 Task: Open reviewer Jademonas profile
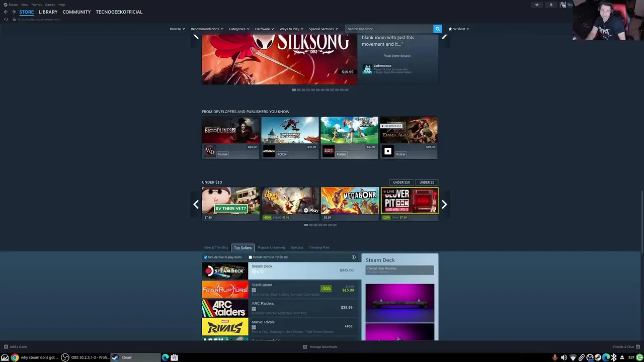pos(382,66)
